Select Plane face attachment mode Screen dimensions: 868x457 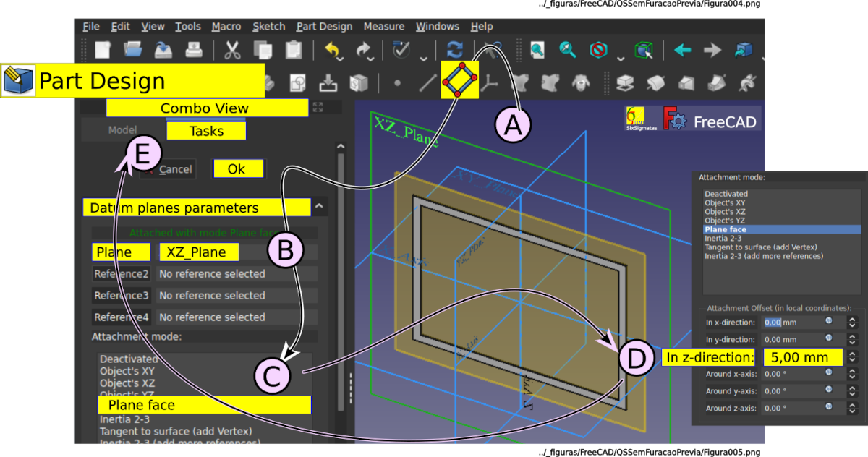[x=205, y=405]
